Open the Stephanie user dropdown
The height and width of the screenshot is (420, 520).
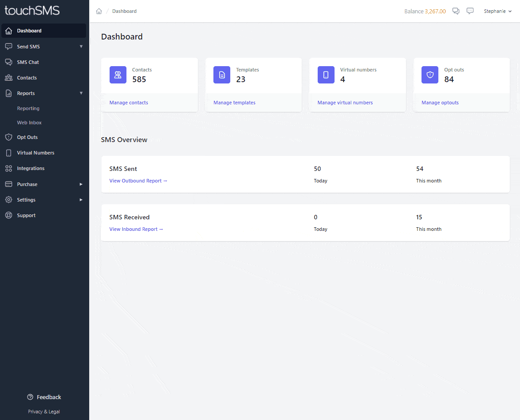point(497,11)
